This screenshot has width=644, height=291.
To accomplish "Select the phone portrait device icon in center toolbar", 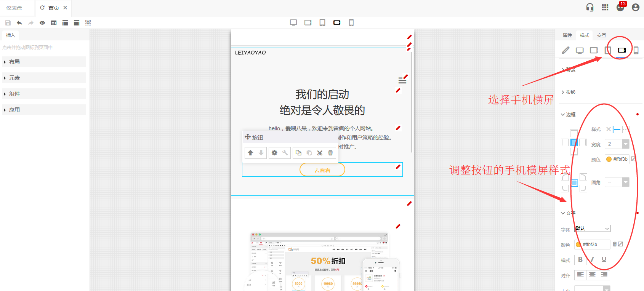I will tap(351, 23).
